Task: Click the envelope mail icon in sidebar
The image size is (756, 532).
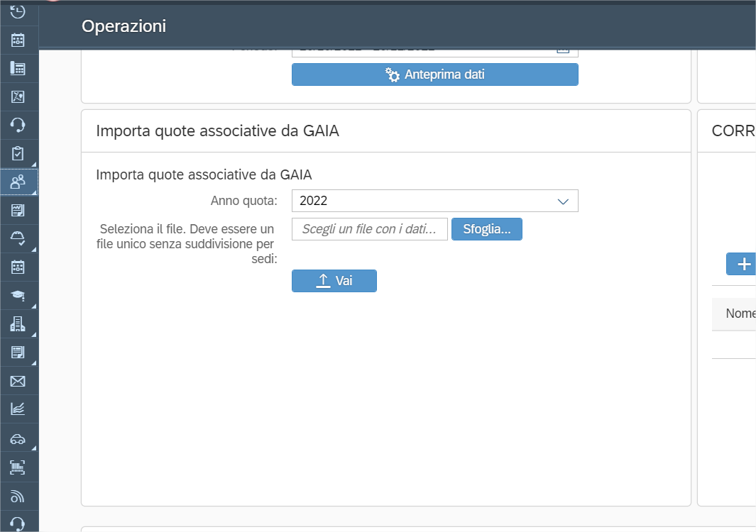Action: pos(18,381)
